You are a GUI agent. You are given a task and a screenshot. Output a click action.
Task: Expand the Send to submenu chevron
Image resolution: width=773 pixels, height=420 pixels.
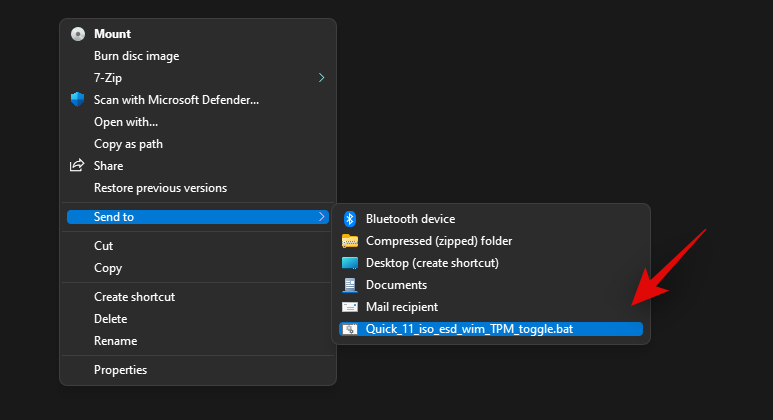click(x=321, y=217)
